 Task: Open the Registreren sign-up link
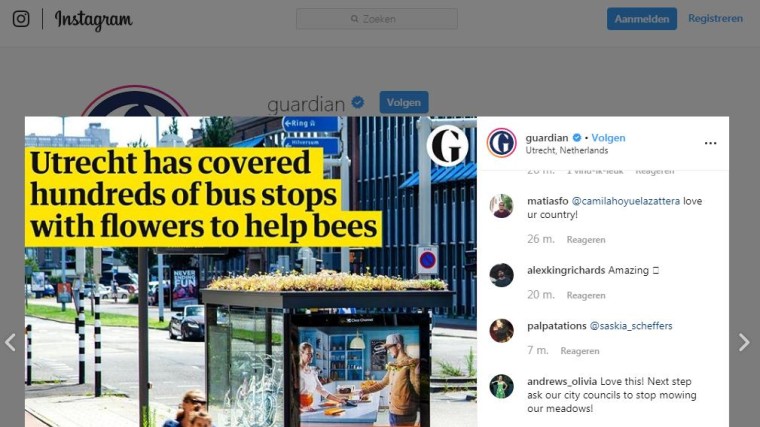tap(715, 18)
